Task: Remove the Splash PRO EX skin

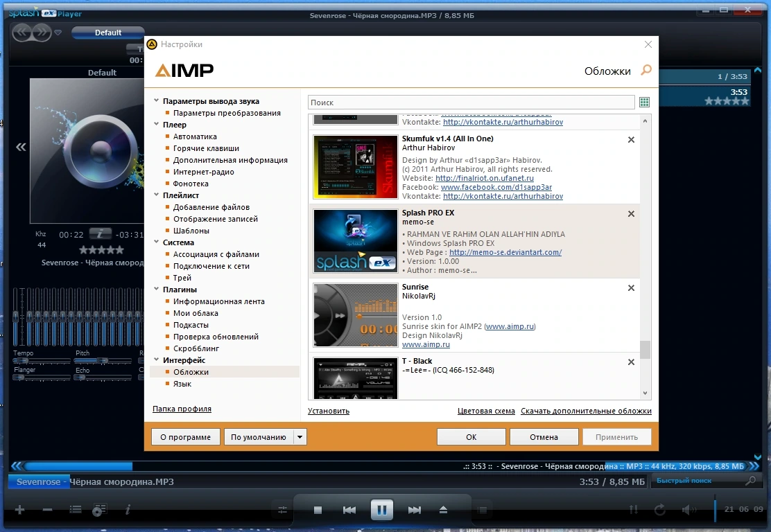Action: click(x=632, y=214)
